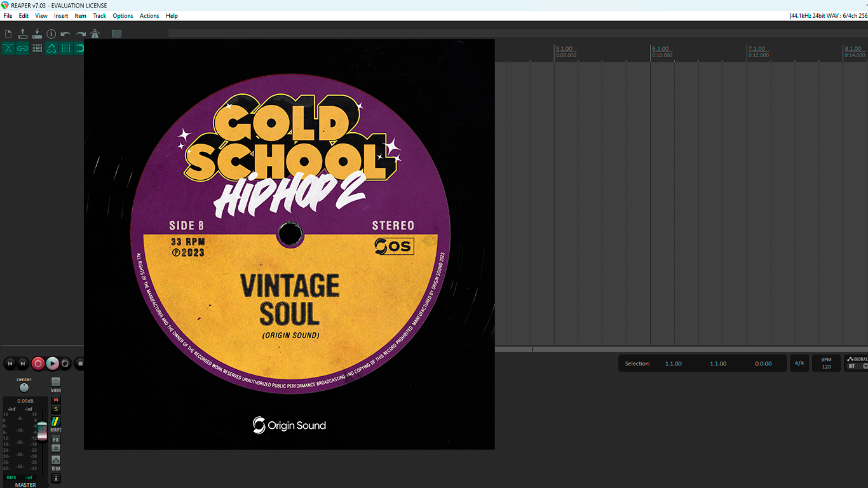The image size is (868, 488).
Task: Toggle auto-crossfade button
Action: (x=8, y=48)
